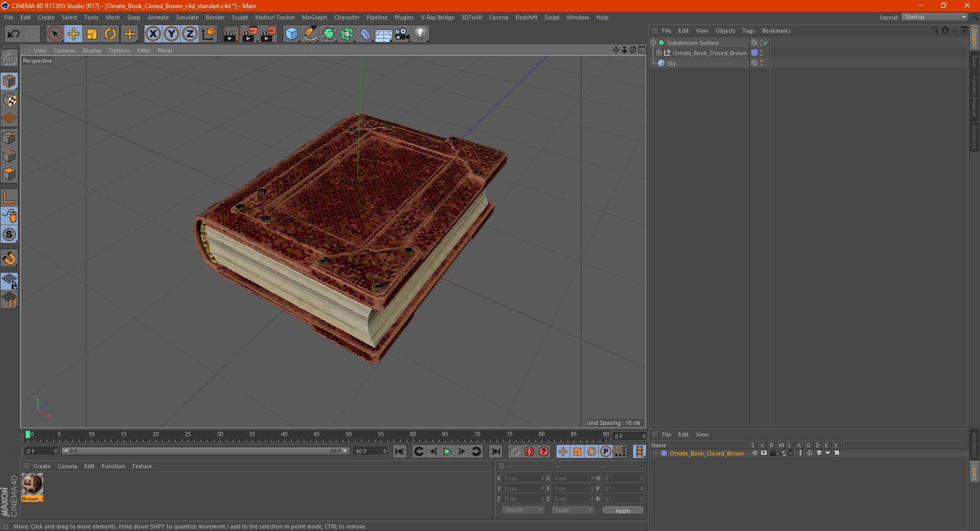Click the Apply button
Viewport: 980px width, 531px height.
(x=623, y=511)
